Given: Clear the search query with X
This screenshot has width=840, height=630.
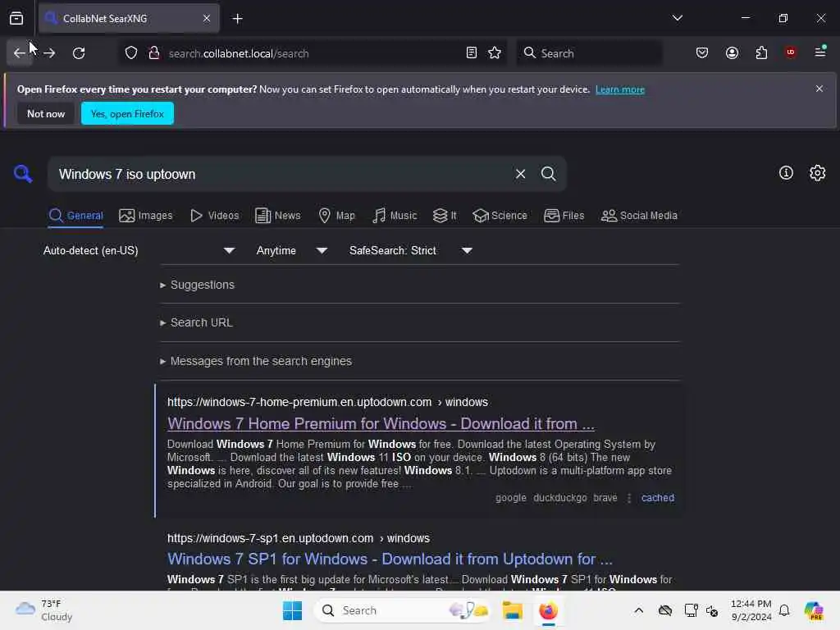Looking at the screenshot, I should point(520,174).
